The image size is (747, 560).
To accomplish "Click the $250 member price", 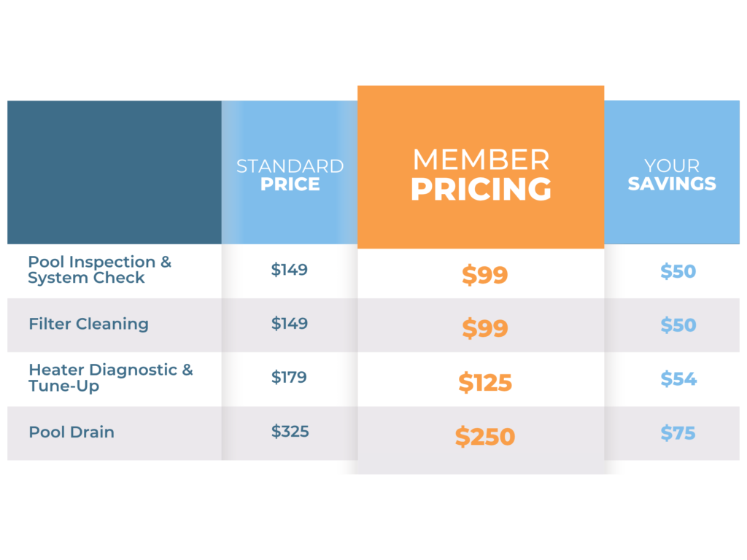I will pyautogui.click(x=484, y=437).
